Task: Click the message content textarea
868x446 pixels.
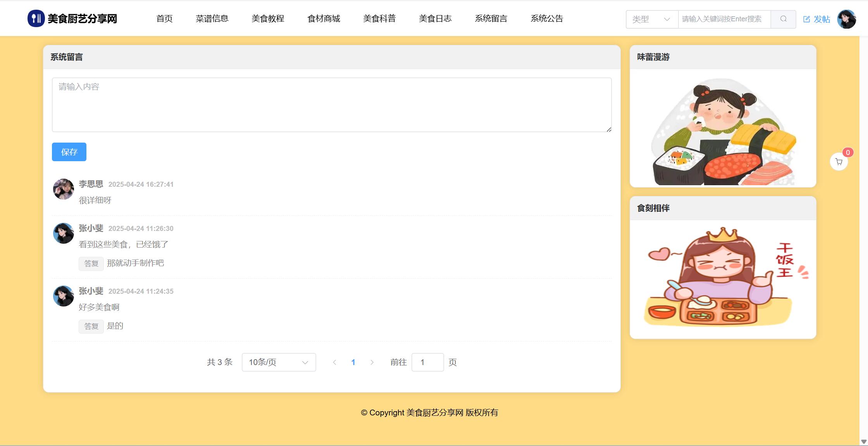Action: (332, 105)
